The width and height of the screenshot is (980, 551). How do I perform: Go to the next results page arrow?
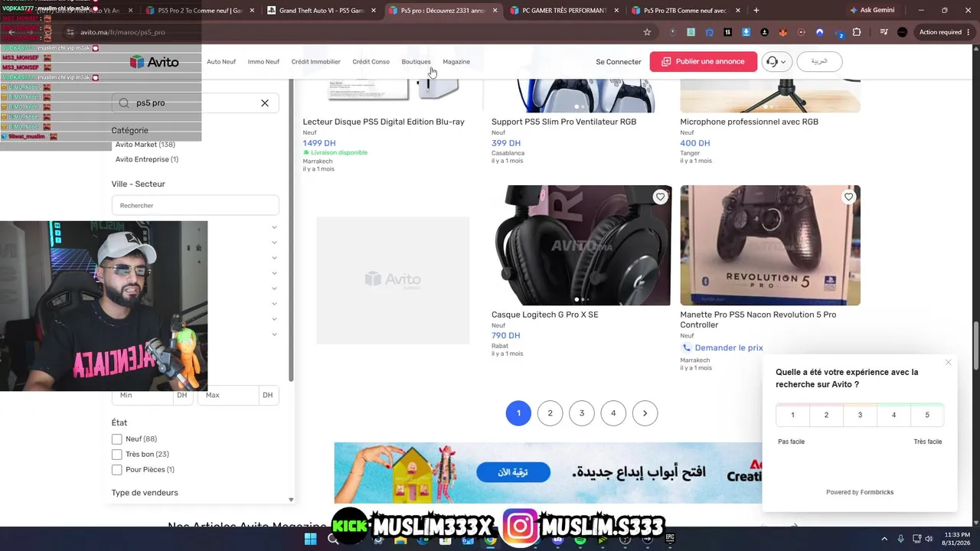point(645,413)
